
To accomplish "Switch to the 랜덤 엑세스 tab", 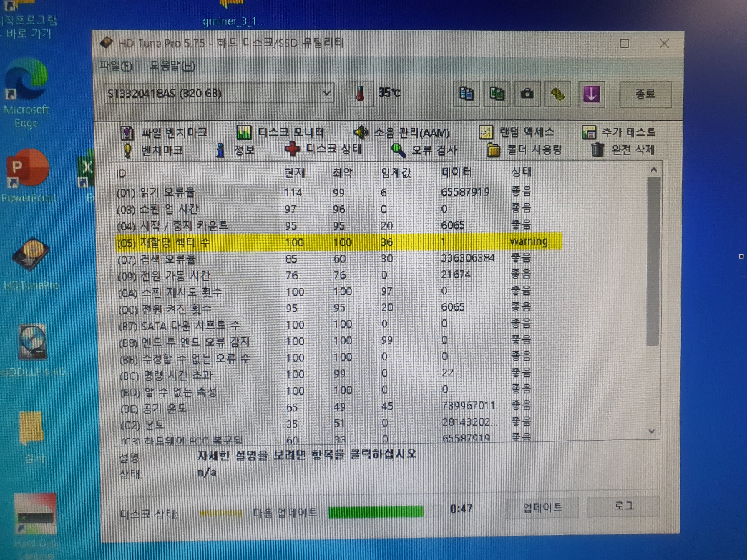I will (517, 132).
